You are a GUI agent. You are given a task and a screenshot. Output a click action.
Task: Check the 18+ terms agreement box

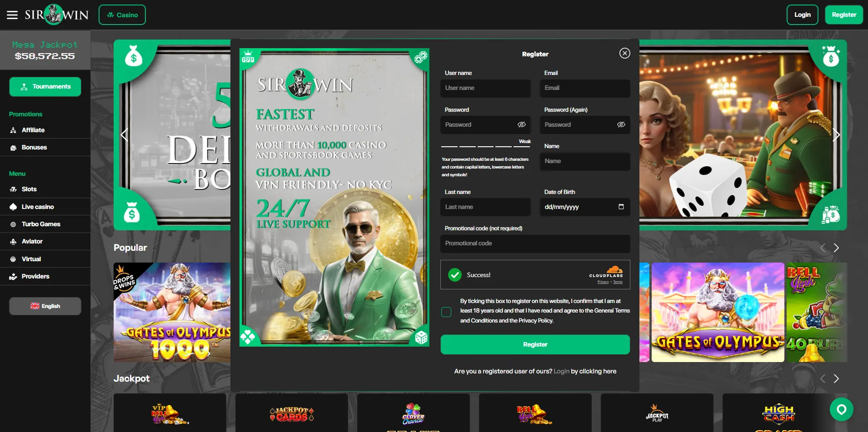click(446, 312)
